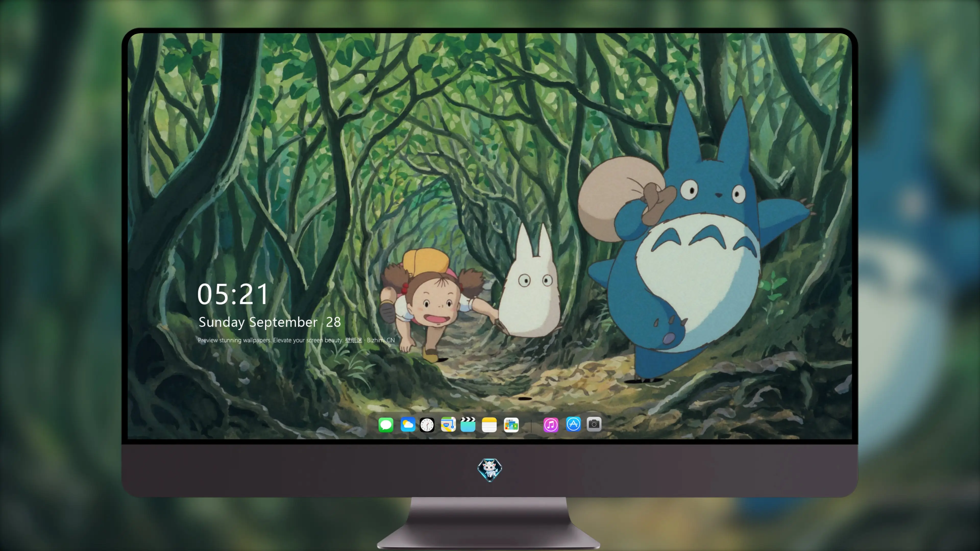980x551 pixels.
Task: Launch the Videos clapperboard app
Action: [468, 424]
